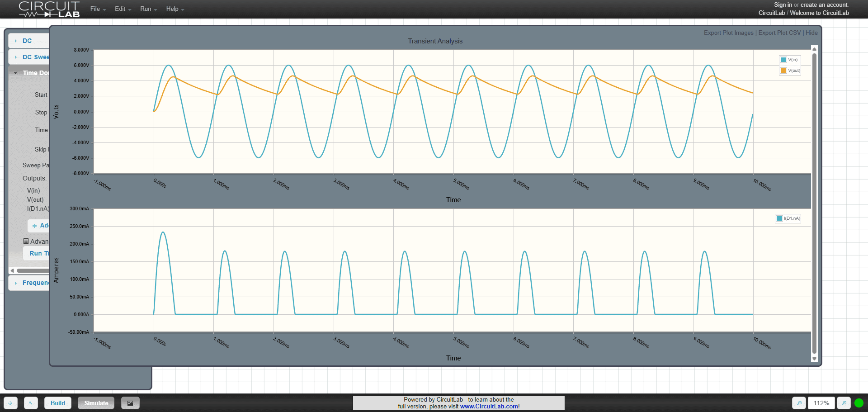Collapse the Time Domain section

click(28, 73)
